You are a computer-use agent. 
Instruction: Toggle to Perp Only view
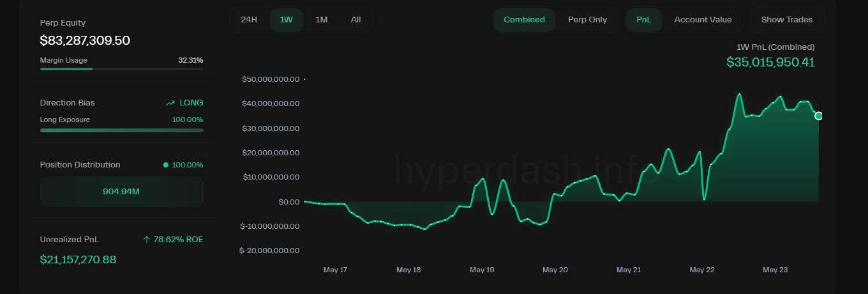pos(587,20)
